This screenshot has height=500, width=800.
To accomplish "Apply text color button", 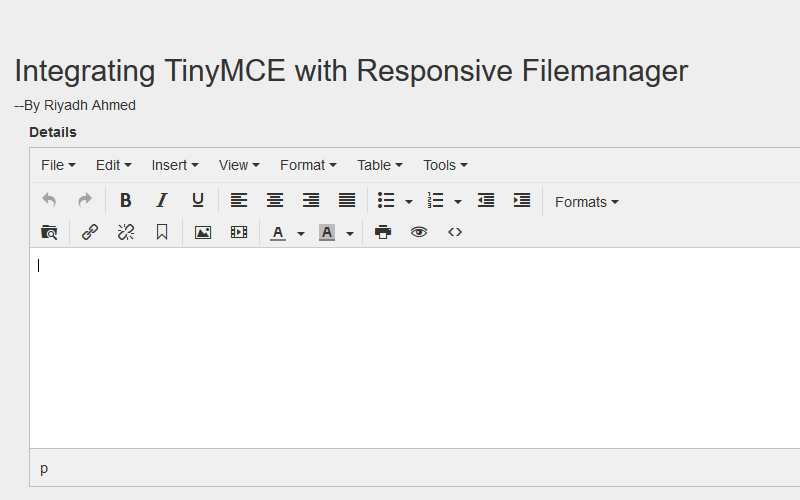I will click(278, 233).
